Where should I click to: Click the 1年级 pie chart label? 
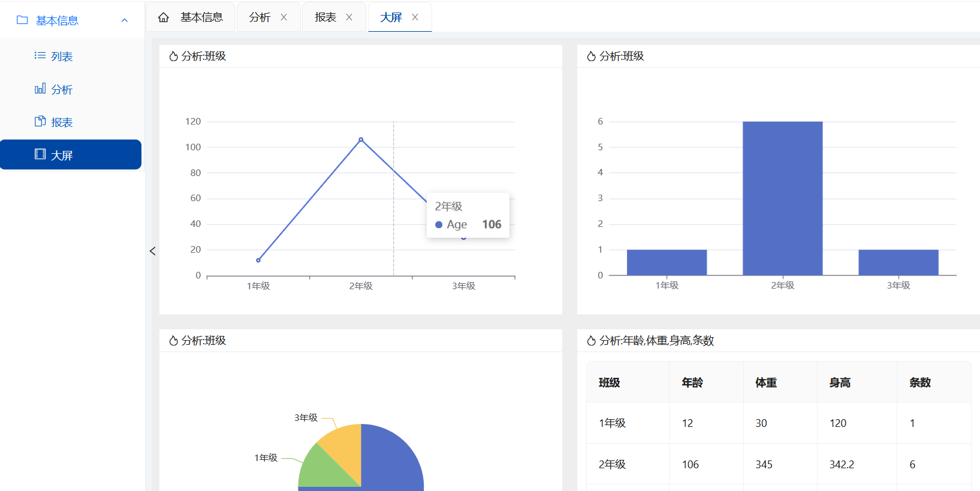266,457
